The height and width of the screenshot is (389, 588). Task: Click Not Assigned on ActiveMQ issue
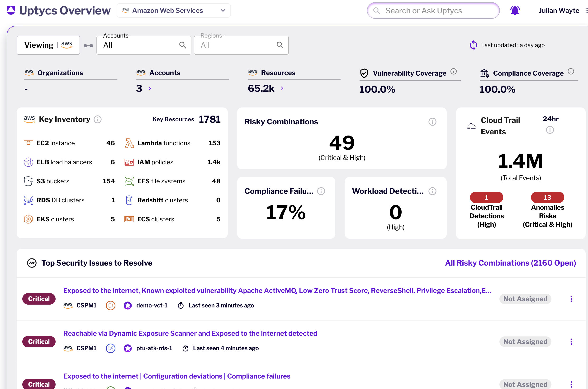click(x=525, y=299)
